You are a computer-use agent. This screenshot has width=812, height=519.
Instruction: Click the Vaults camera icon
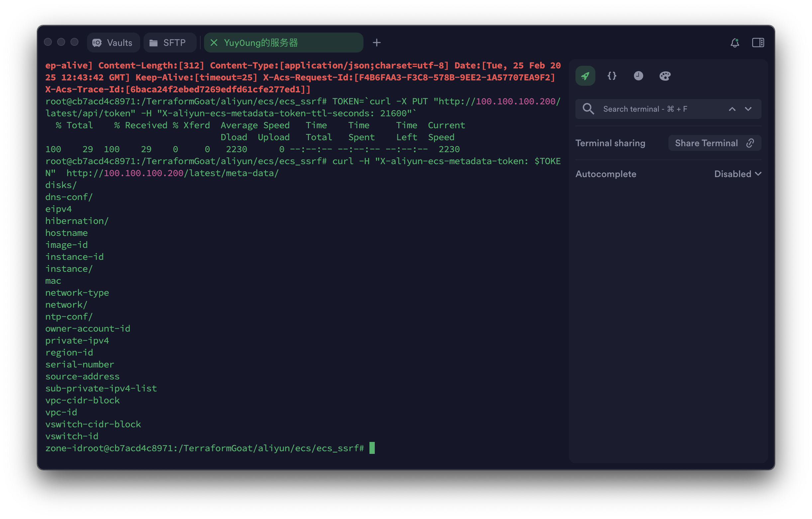point(97,43)
